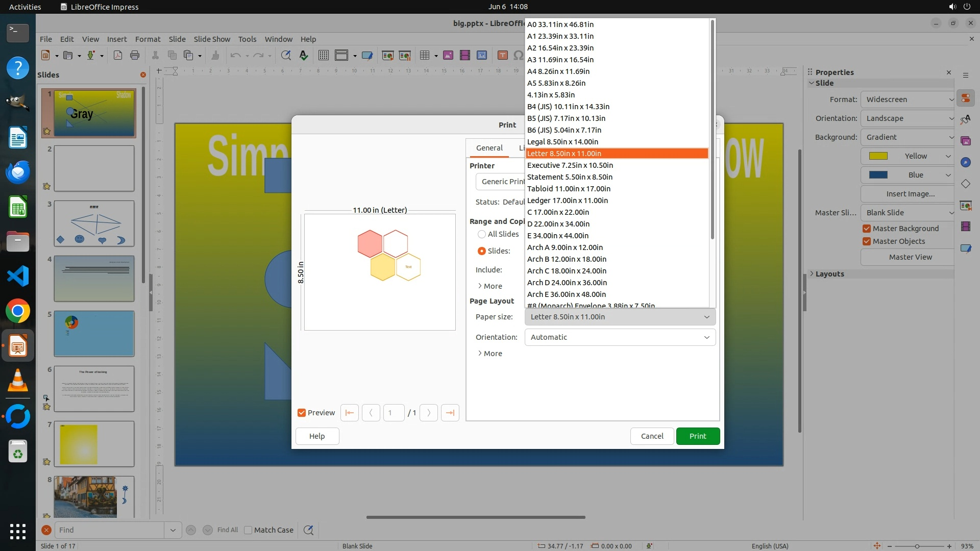Click the Display Grid toolbar icon
Image resolution: width=980 pixels, height=551 pixels.
pyautogui.click(x=323, y=55)
